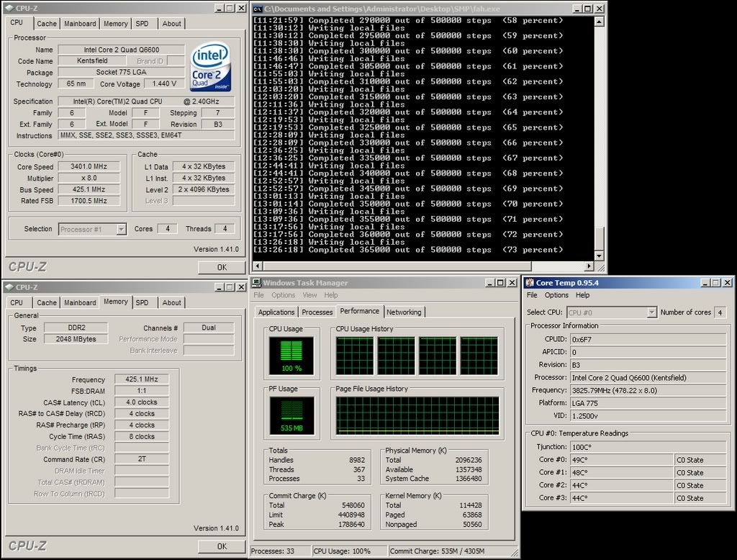
Task: Click OK in the bottom CPU-Z window
Action: tap(222, 546)
